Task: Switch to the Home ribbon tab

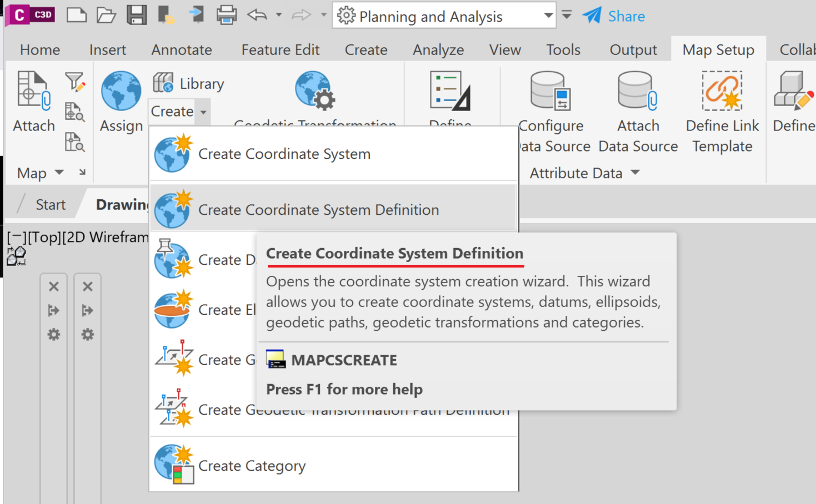Action: pos(40,50)
